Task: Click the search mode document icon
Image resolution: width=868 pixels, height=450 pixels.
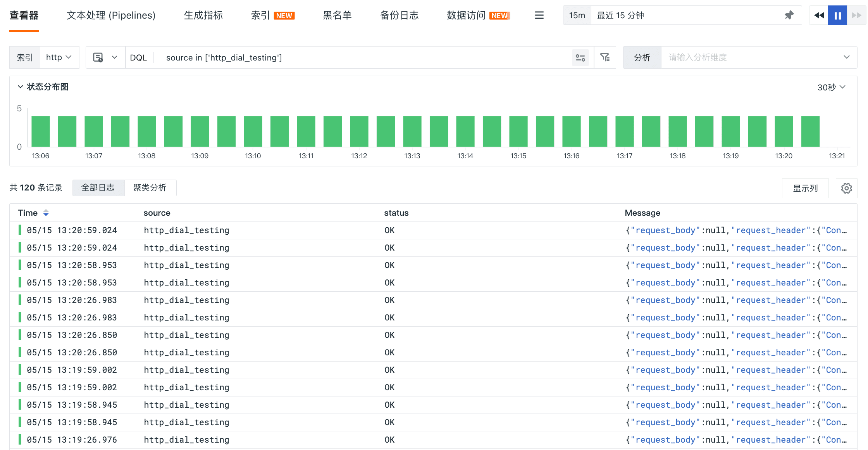Action: [x=98, y=57]
